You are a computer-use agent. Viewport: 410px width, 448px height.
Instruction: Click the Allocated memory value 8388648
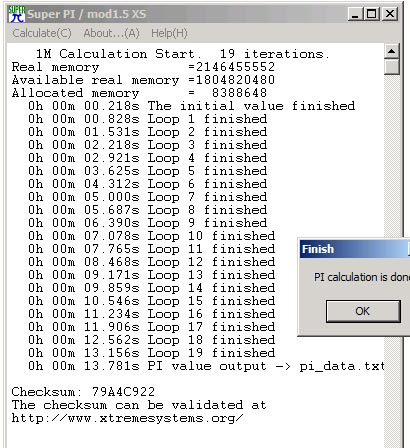point(239,93)
